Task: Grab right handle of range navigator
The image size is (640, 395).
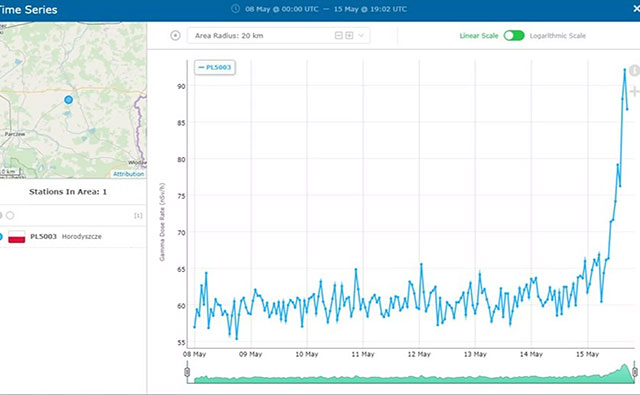Action: (x=635, y=372)
